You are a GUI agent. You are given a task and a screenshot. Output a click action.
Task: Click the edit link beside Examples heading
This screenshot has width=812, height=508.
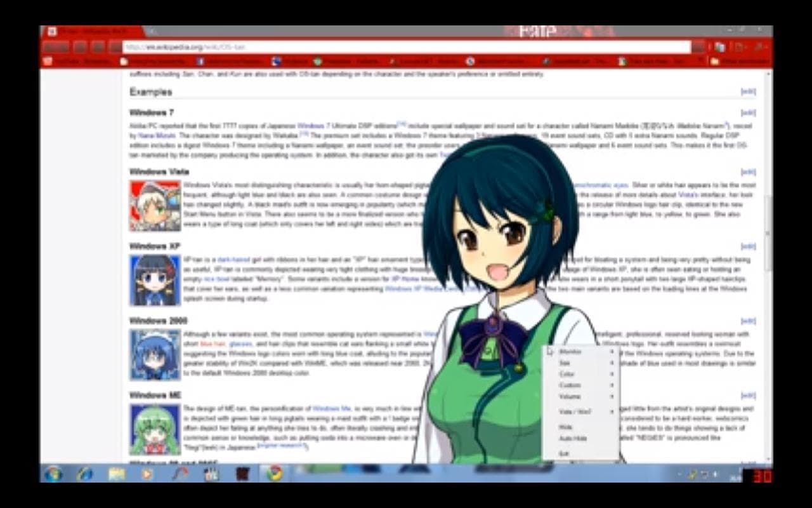pos(748,92)
